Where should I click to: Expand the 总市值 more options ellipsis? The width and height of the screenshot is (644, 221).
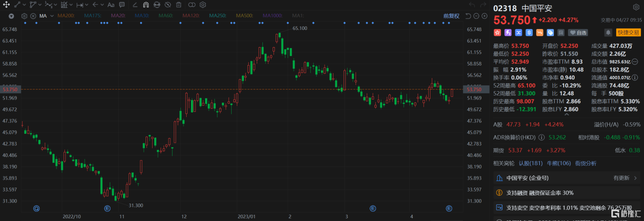click(635, 62)
